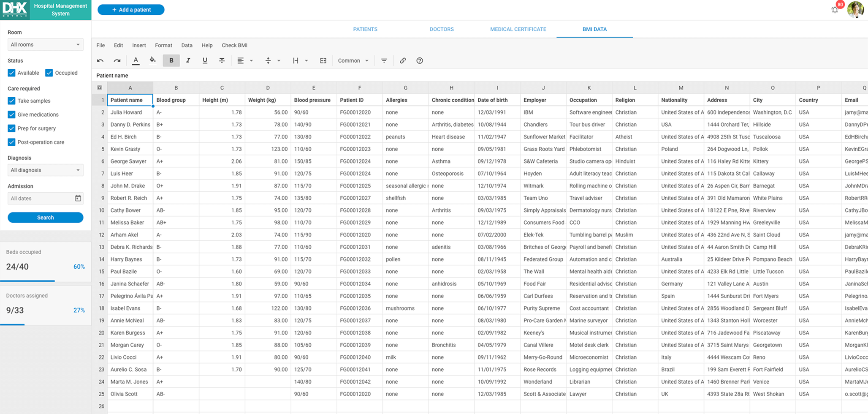
Task: Open the All rooms dropdown
Action: [46, 44]
